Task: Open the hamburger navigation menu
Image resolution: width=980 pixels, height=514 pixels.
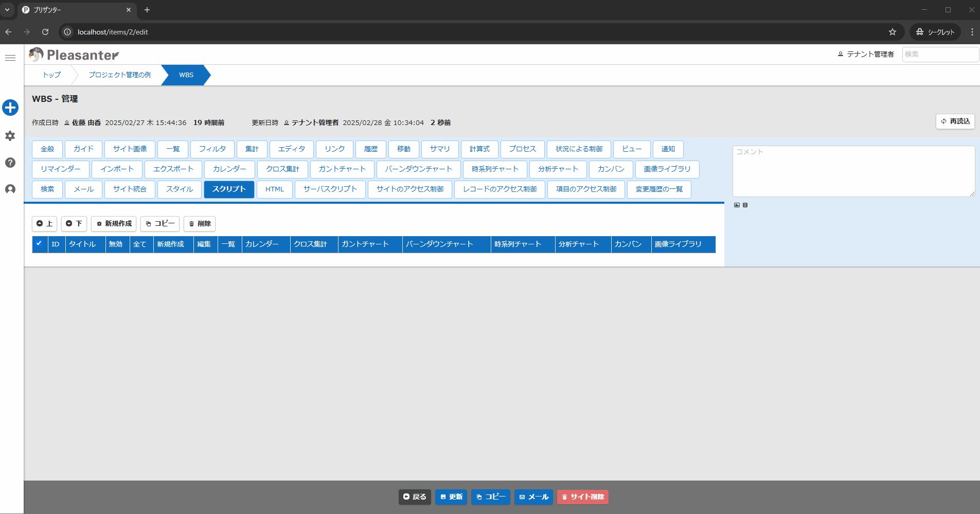Action: coord(10,57)
